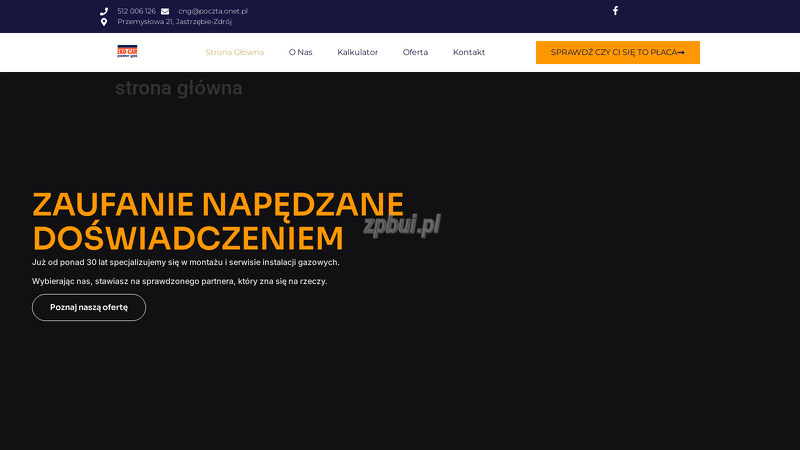The image size is (800, 450).
Task: Click the Zaufanie napędzane doświadczeniem headline
Action: pos(217,220)
